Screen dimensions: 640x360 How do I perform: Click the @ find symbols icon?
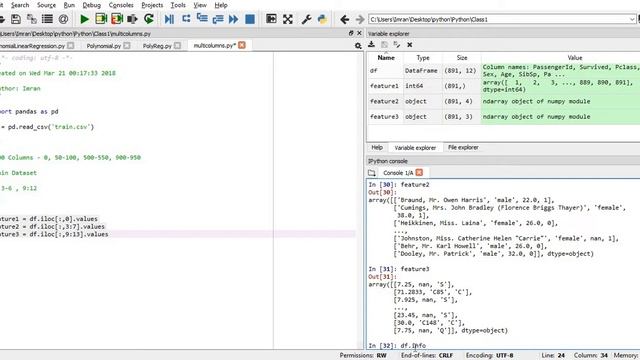click(63, 19)
